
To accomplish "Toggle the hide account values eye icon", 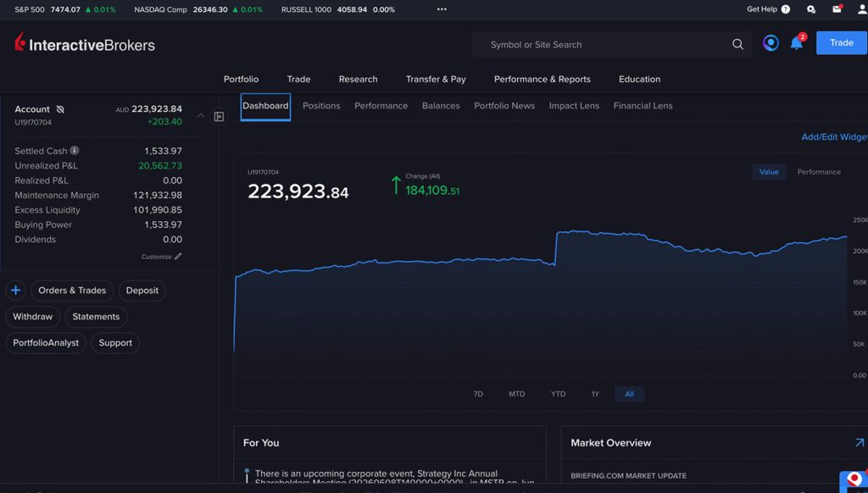I will coord(60,109).
